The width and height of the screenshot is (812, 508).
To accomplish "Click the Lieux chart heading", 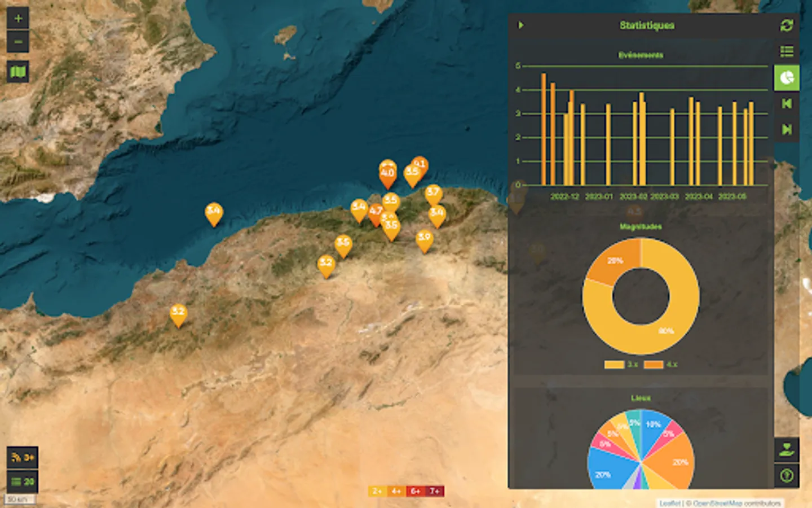I will [641, 398].
